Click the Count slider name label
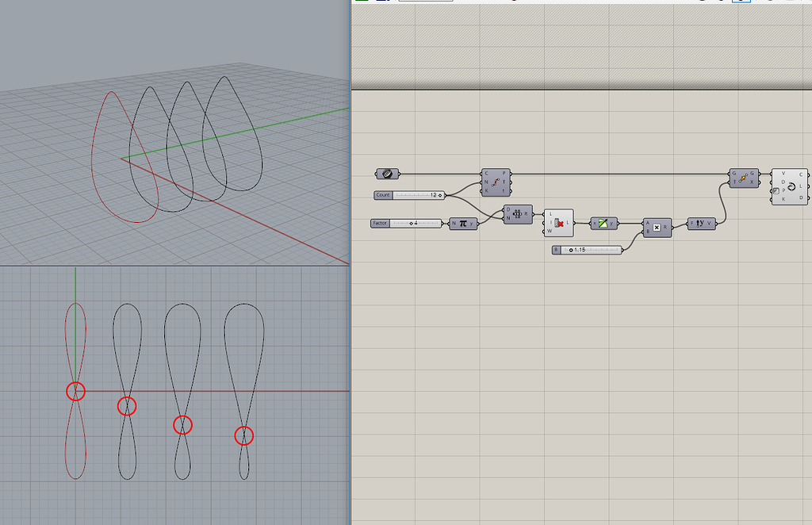The height and width of the screenshot is (525, 812). click(383, 194)
